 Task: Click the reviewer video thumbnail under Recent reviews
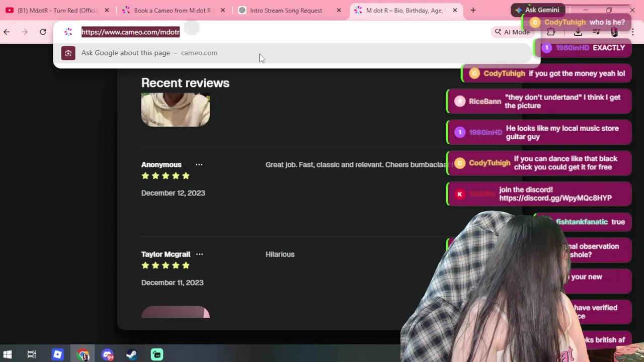click(176, 110)
